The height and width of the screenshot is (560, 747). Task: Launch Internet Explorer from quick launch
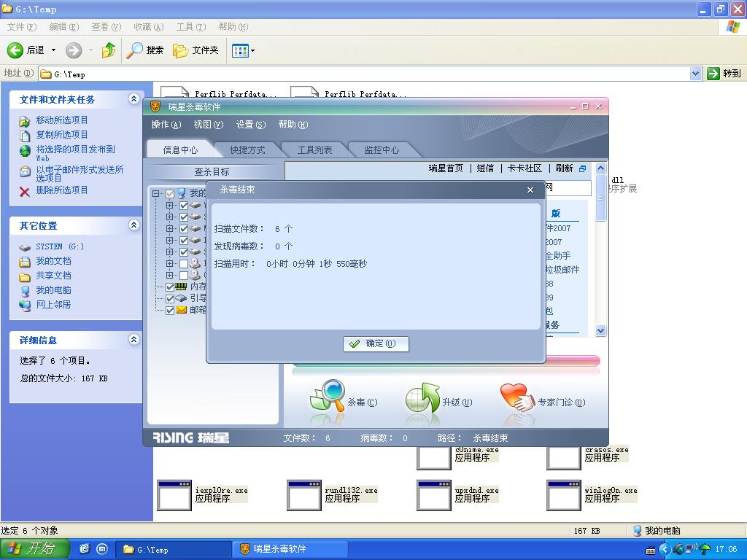click(x=85, y=549)
